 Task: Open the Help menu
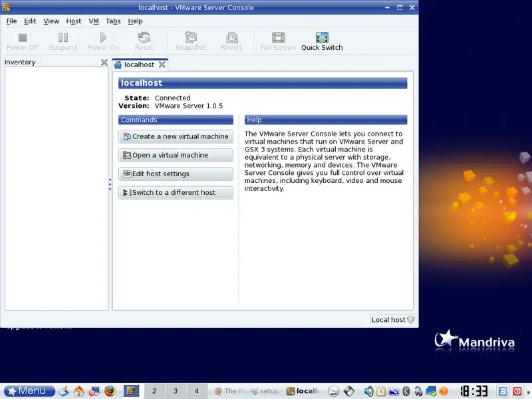click(x=135, y=21)
